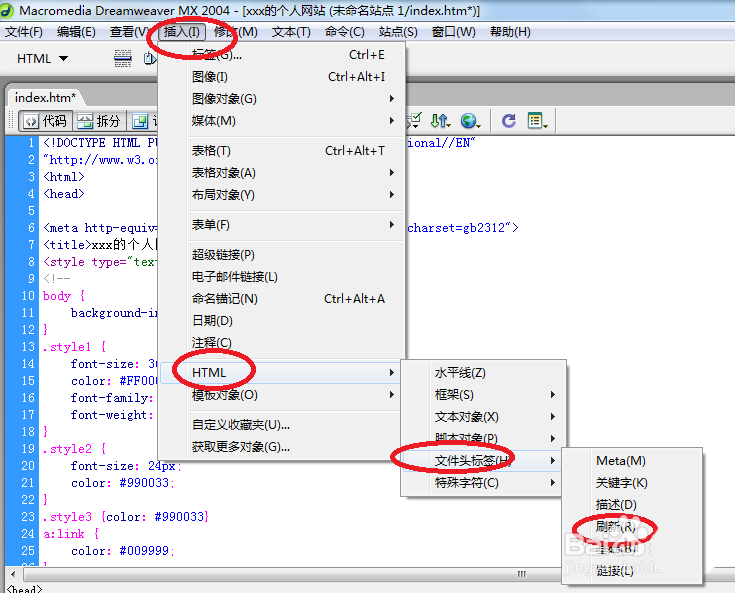Click the file management arrows icon
This screenshot has width=735, height=593.
(440, 121)
